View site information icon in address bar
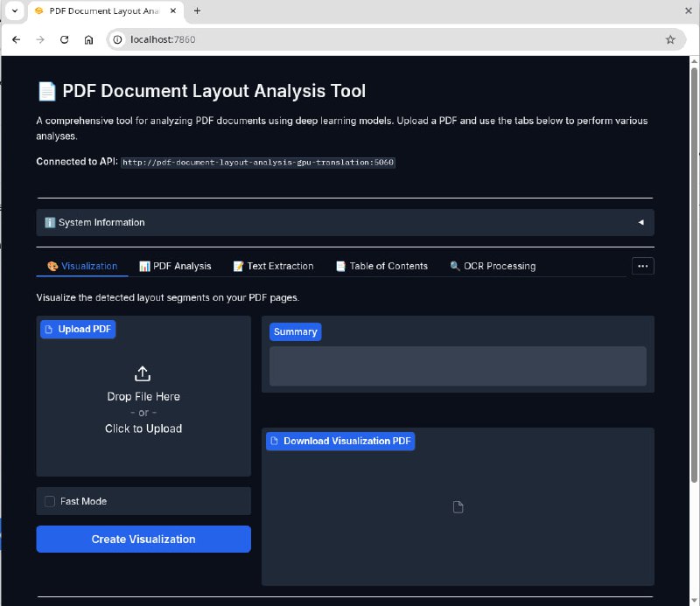Viewport: 700px width, 606px height. [x=117, y=39]
